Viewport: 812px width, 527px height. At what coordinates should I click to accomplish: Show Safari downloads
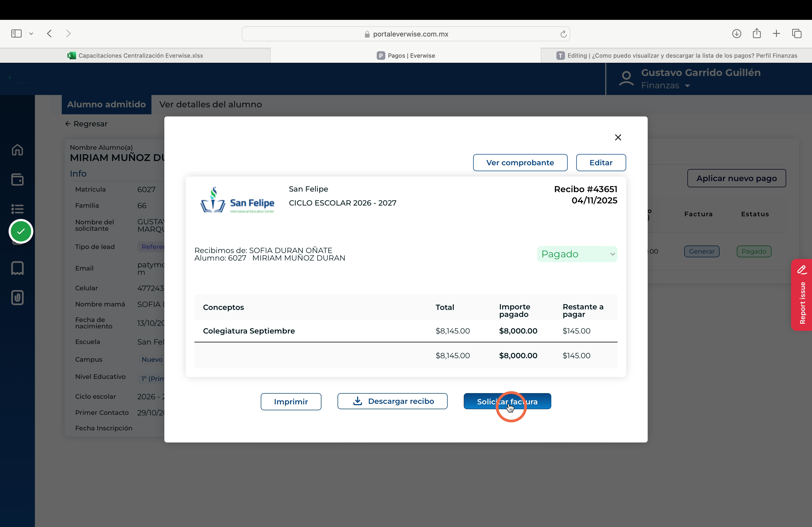point(737,33)
